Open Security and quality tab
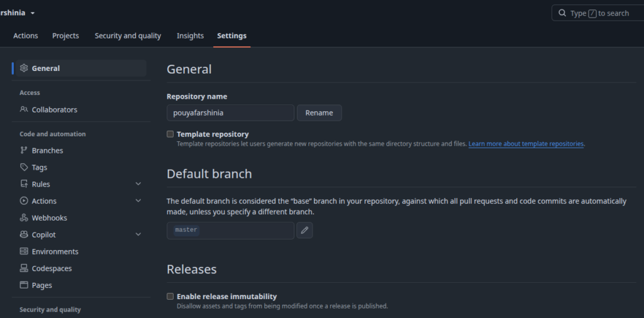Image resolution: width=644 pixels, height=318 pixels. click(x=128, y=36)
